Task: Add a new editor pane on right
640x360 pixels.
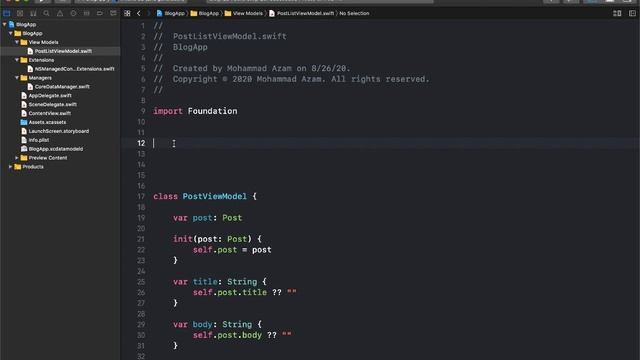Action: click(x=632, y=13)
